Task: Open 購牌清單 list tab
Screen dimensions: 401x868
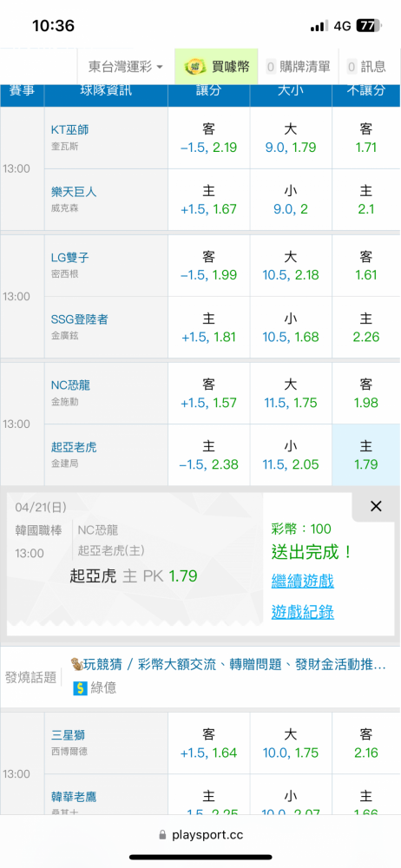Action: (299, 67)
